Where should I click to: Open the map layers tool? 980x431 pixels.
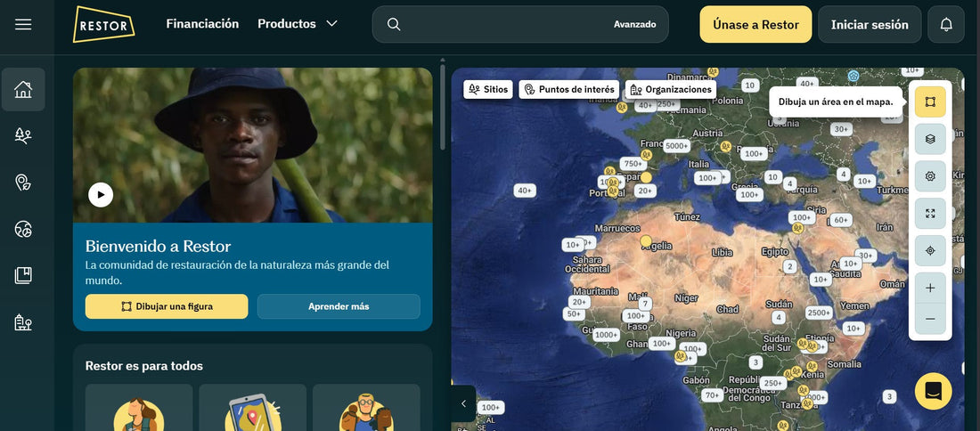[x=930, y=139]
